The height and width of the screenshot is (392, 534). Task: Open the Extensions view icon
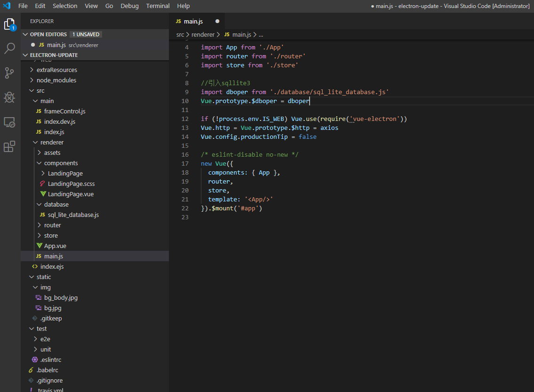pyautogui.click(x=9, y=146)
